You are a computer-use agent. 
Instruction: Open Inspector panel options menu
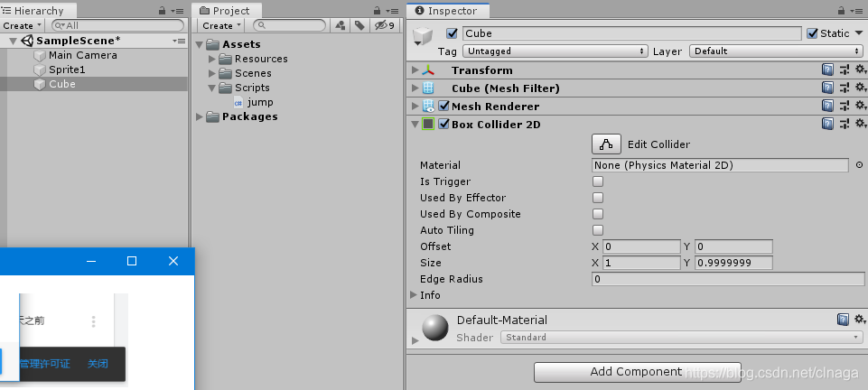857,11
